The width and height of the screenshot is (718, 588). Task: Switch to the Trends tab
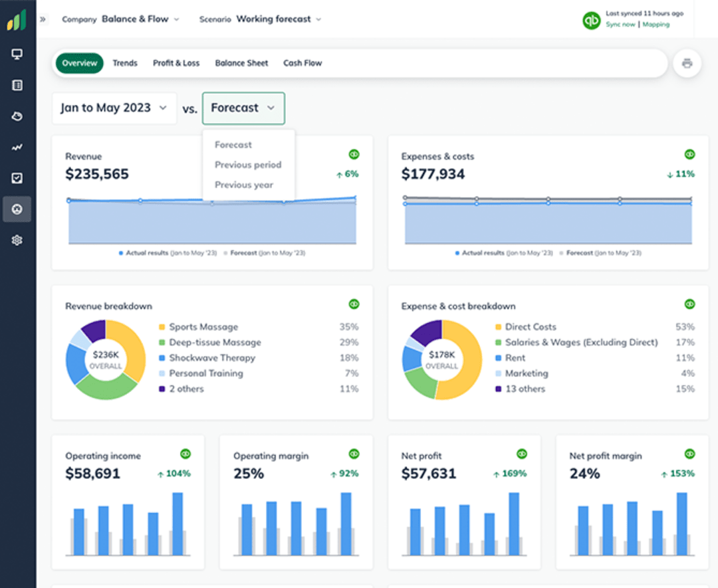125,62
